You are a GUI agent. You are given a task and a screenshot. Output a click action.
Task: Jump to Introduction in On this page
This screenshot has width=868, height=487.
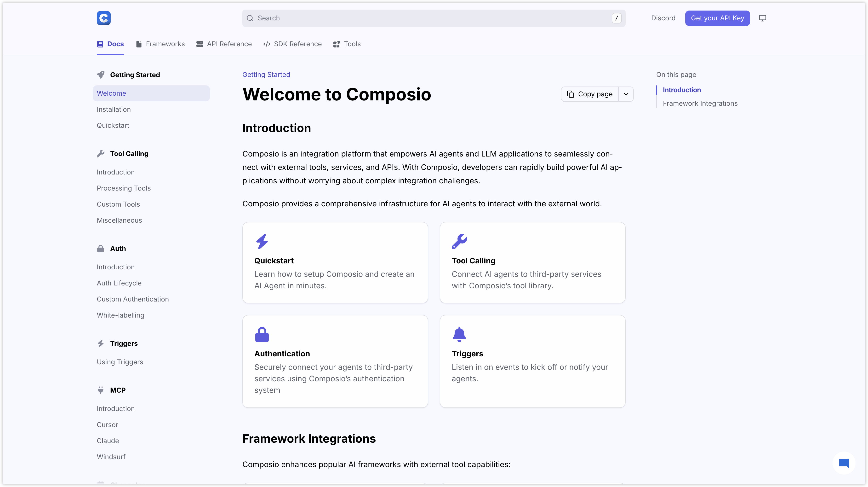coord(682,90)
